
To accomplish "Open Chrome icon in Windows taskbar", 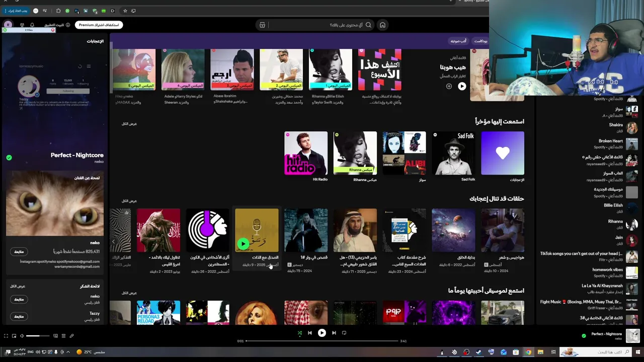I will (x=528, y=352).
